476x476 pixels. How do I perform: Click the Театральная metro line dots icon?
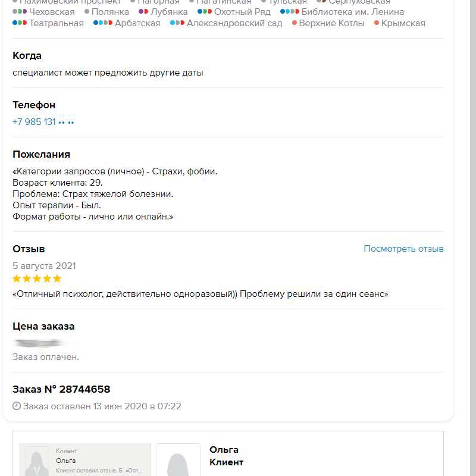coord(20,23)
